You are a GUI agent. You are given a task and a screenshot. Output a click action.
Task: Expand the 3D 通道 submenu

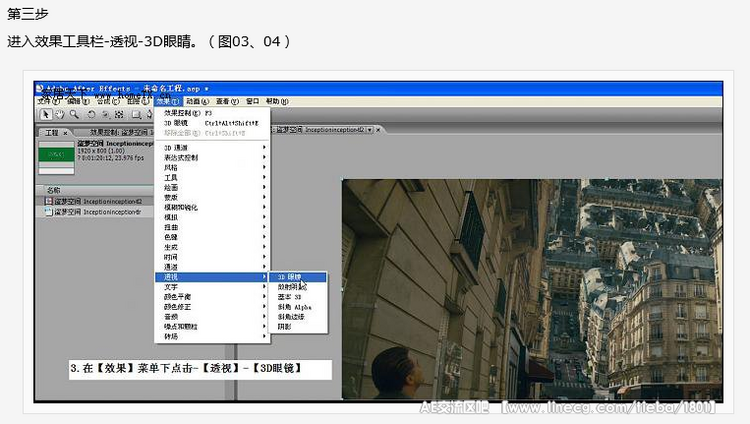(x=212, y=148)
